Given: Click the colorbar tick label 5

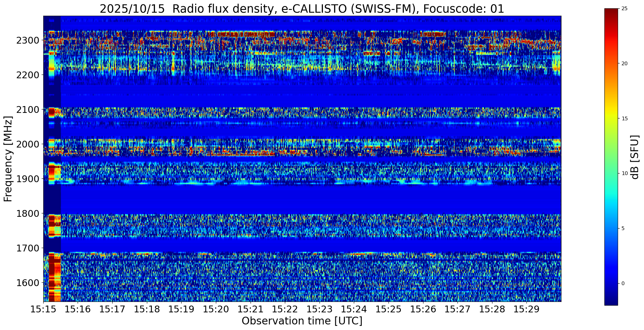Looking at the screenshot, I should [x=623, y=229].
